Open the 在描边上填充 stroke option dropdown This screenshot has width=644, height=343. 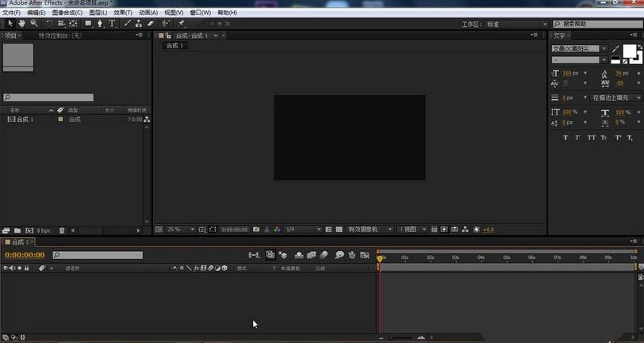(x=615, y=97)
